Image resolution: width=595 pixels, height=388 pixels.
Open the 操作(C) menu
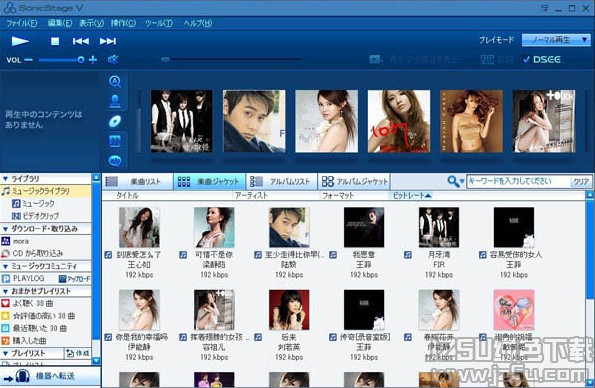click(x=123, y=23)
